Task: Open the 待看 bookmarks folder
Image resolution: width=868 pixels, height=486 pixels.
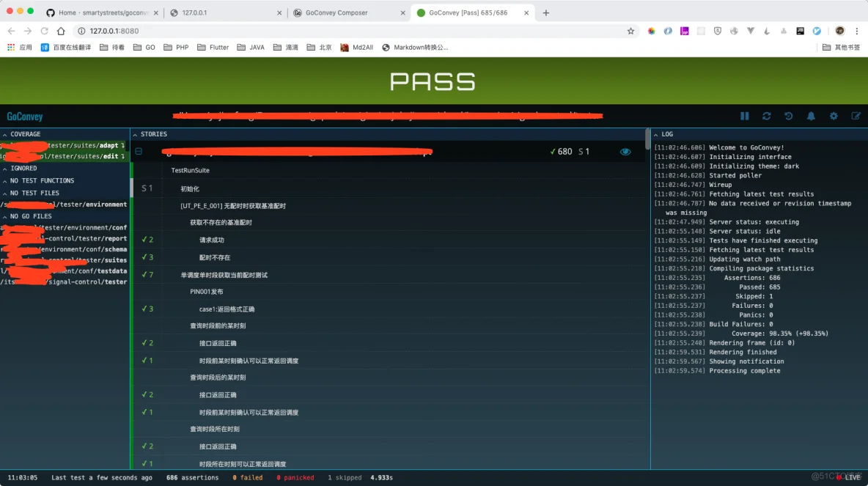Action: click(112, 48)
